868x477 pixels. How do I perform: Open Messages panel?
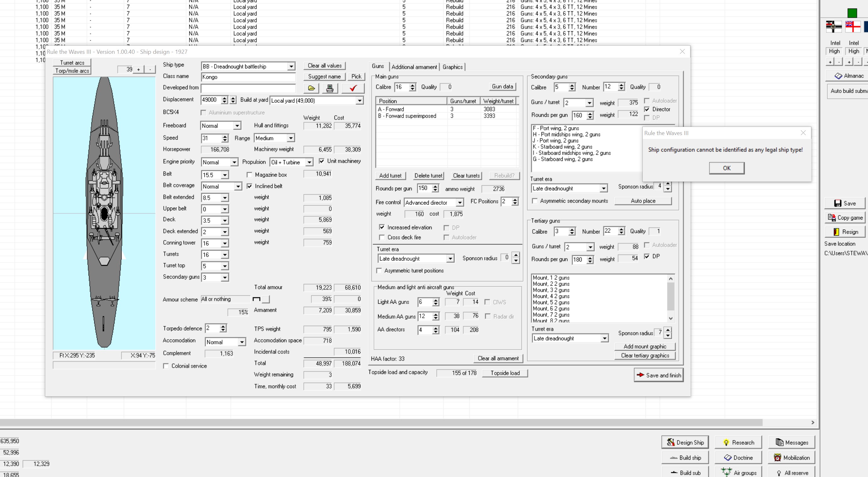[x=791, y=442]
